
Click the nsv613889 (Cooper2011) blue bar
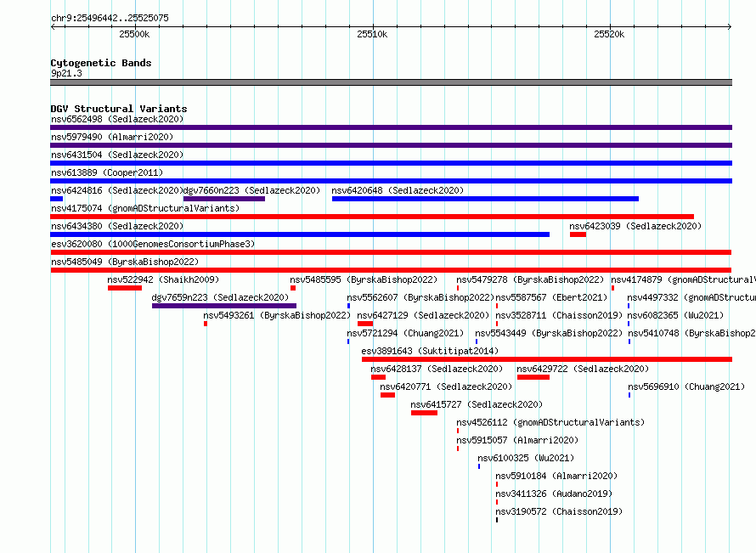coord(391,181)
